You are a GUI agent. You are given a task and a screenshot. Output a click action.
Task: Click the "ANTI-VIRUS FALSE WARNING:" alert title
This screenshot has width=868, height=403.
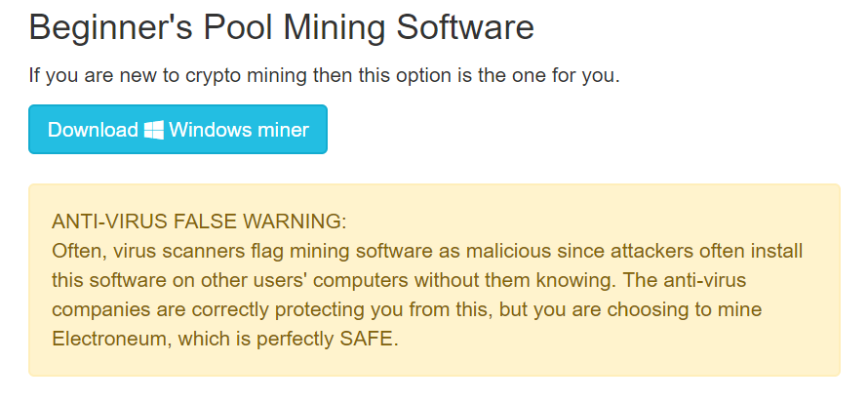tap(199, 222)
